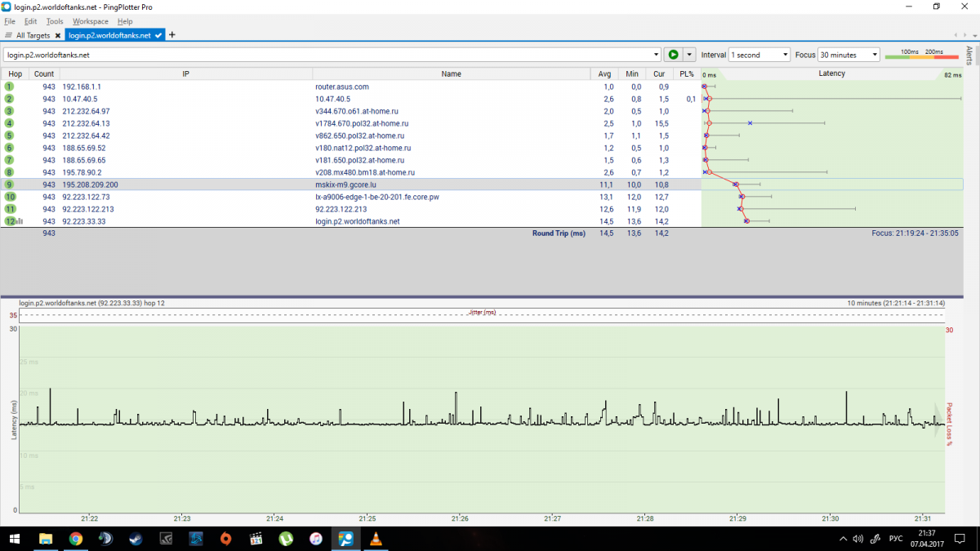This screenshot has height=551, width=980.
Task: Expand the arrow beside the play button
Action: tap(689, 55)
